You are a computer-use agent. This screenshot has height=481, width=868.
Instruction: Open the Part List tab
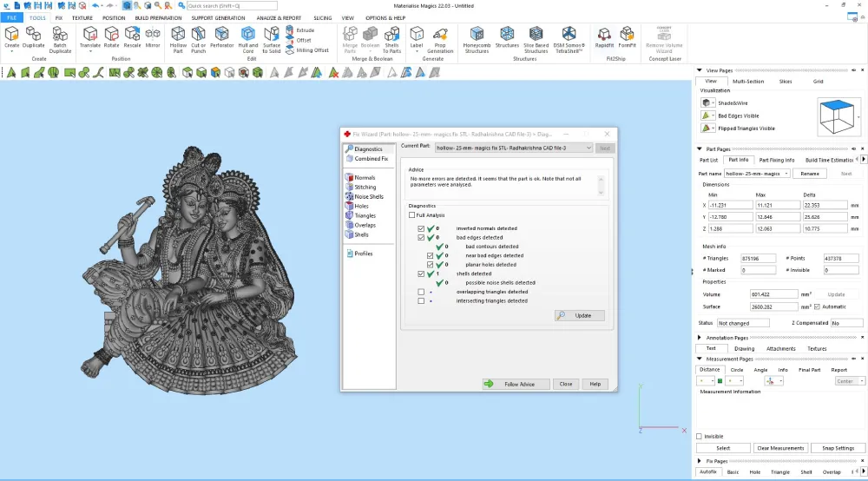708,160
